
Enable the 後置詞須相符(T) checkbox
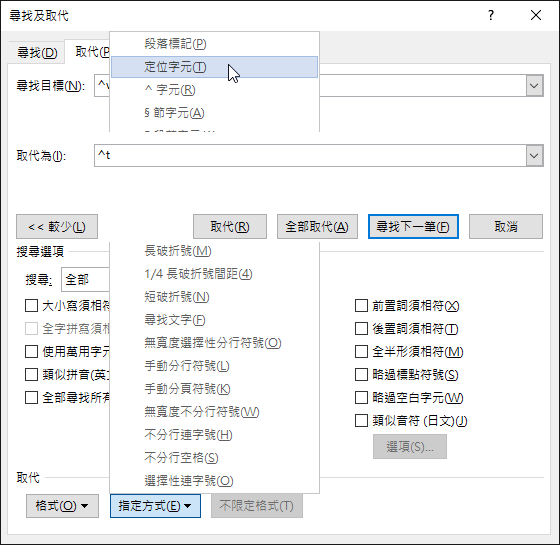(x=361, y=329)
